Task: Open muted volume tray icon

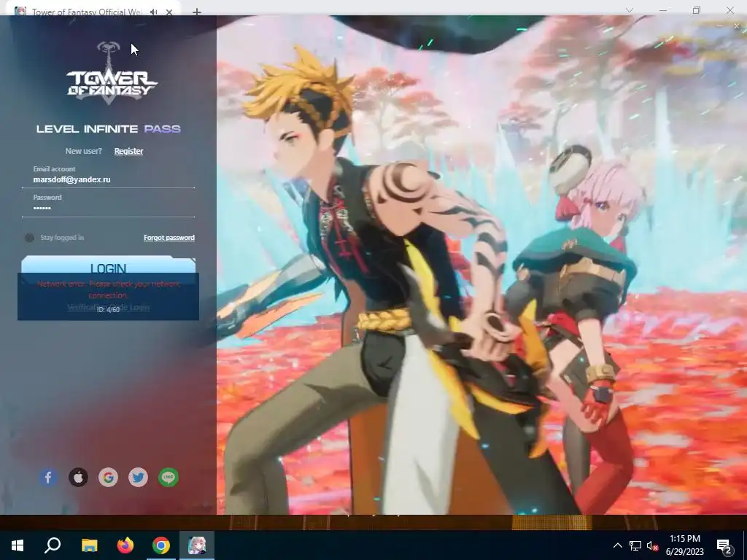Action: click(x=652, y=545)
